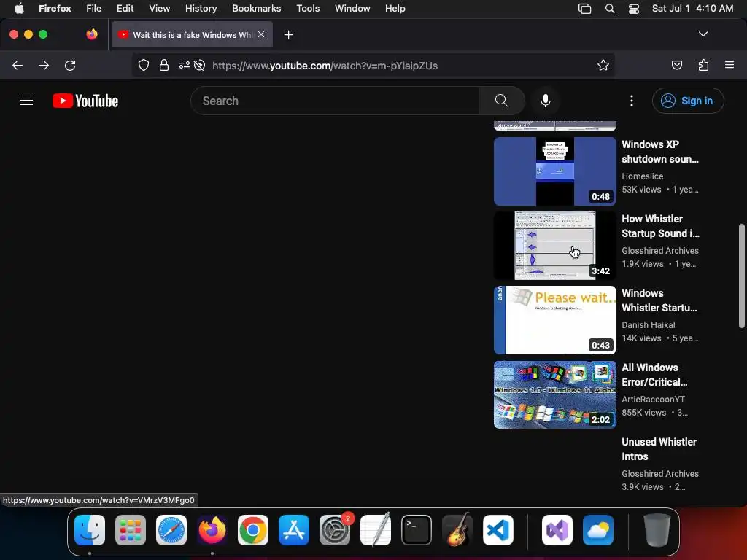Viewport: 747px width, 560px height.
Task: Open Finder from the Dock
Action: click(x=90, y=530)
